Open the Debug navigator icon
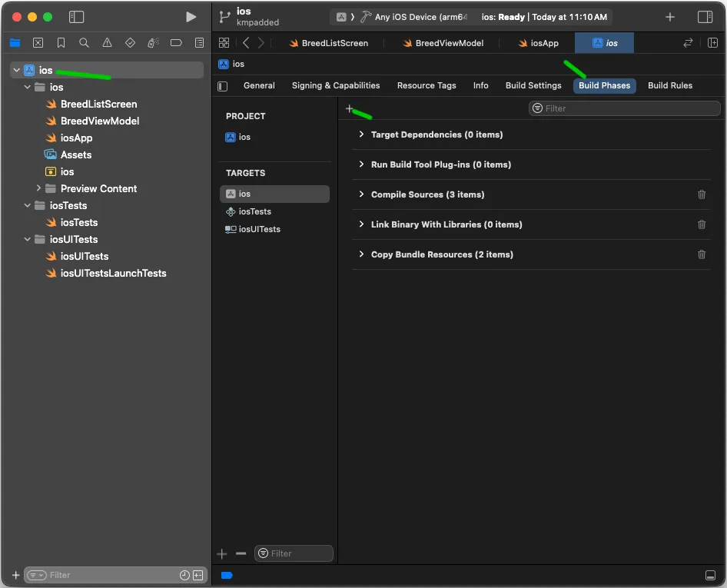Image resolution: width=727 pixels, height=588 pixels. 153,43
